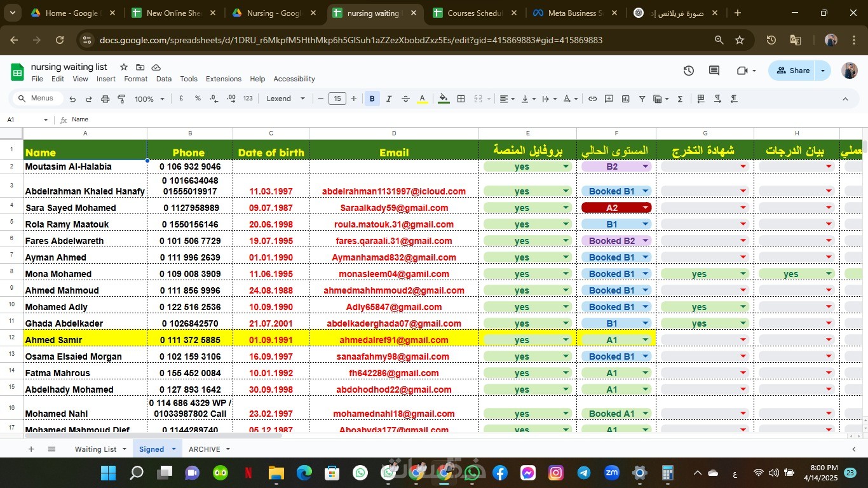868x488 pixels.
Task: Open the Insert menu
Action: point(106,79)
